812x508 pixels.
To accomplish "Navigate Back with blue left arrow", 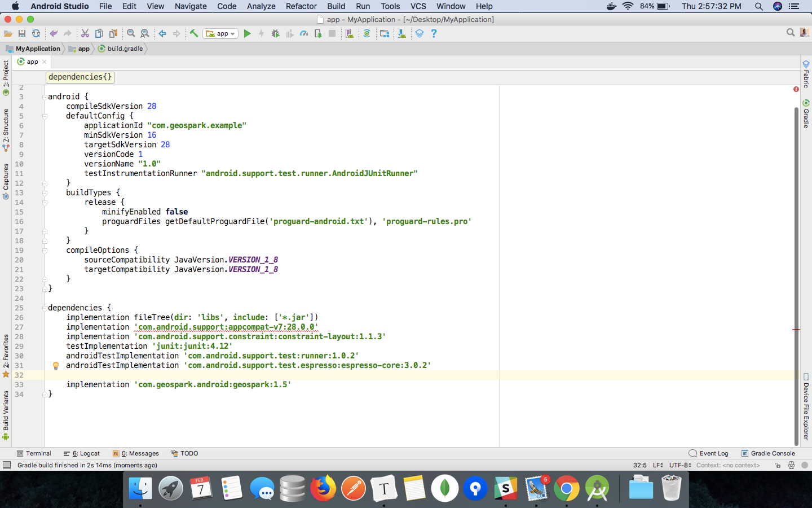I will tap(162, 34).
